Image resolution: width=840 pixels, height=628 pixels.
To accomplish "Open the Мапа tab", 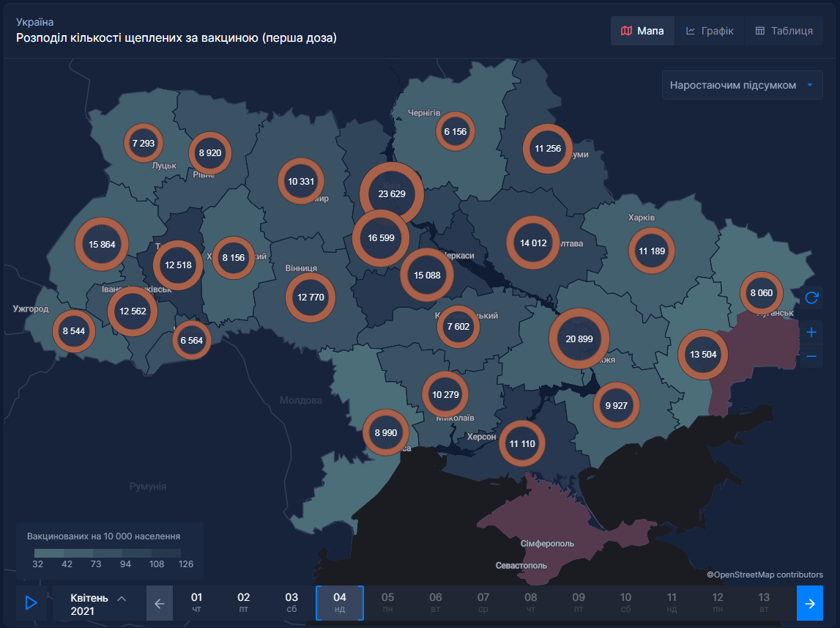I will click(x=642, y=31).
